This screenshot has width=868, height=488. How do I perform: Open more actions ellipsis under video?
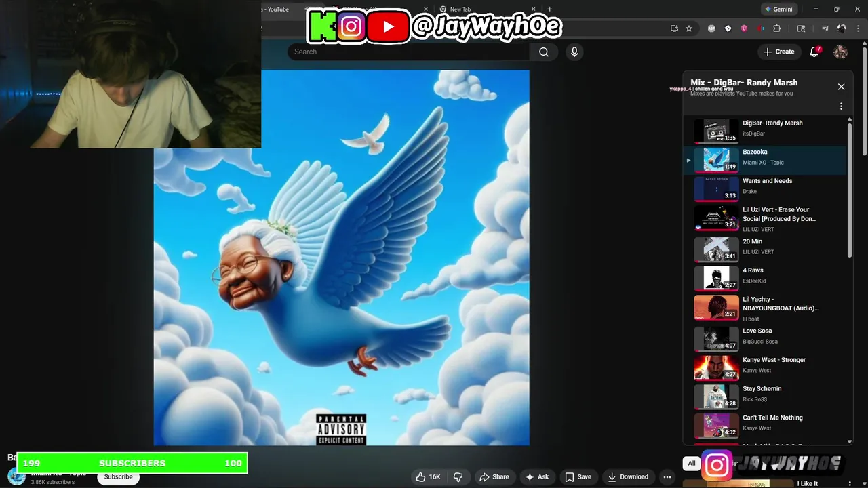click(x=667, y=476)
